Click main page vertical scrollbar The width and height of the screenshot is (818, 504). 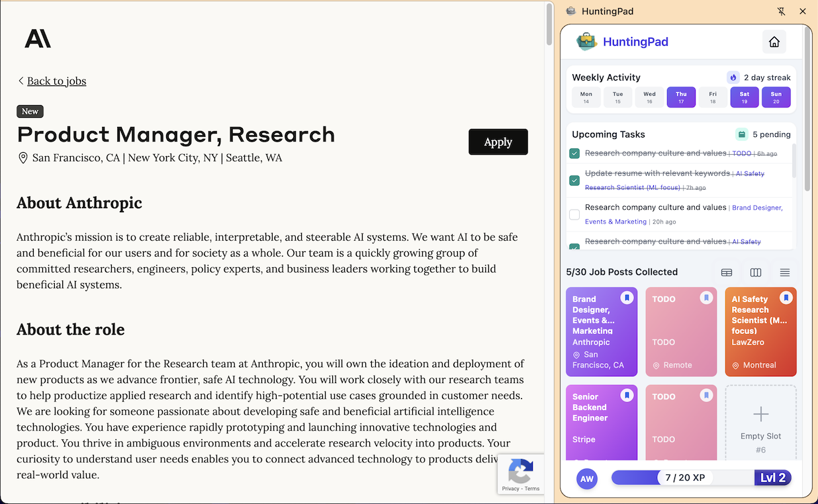[x=549, y=24]
